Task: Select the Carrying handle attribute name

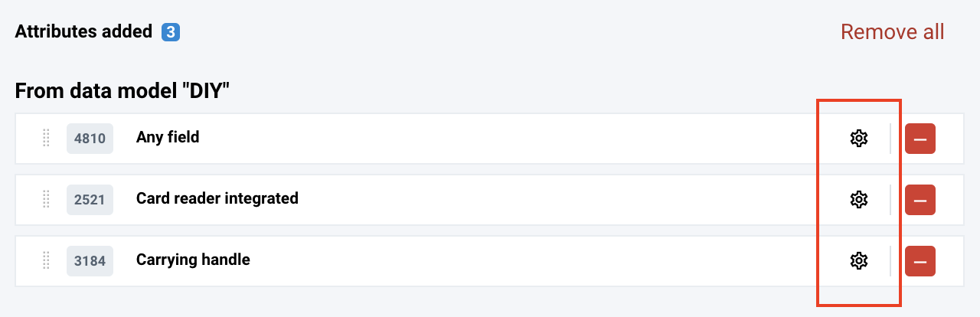Action: (x=193, y=260)
